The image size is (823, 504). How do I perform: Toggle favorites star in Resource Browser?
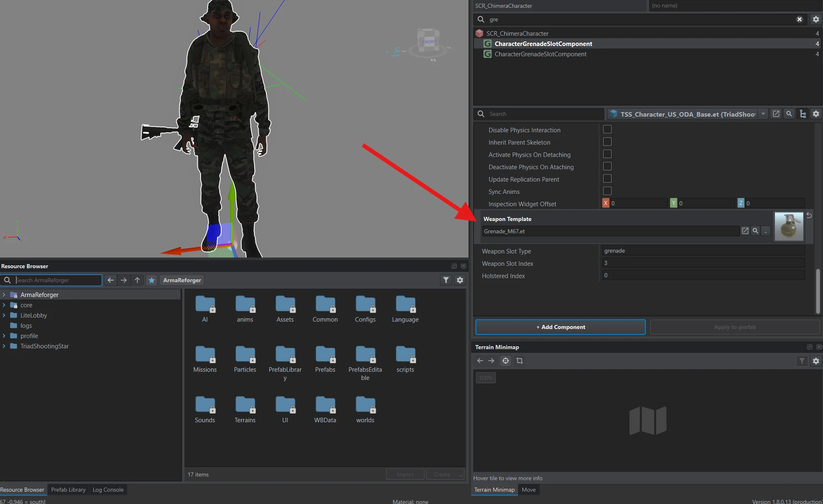(x=152, y=280)
